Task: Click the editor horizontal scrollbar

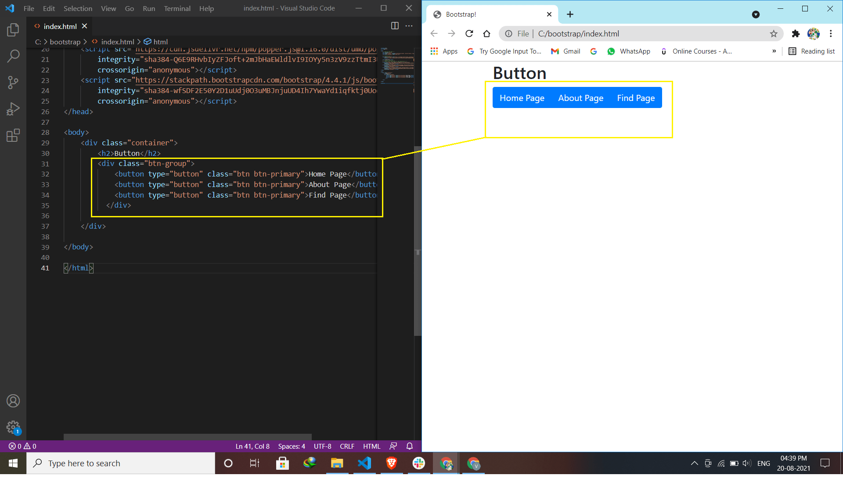Action: [x=187, y=437]
